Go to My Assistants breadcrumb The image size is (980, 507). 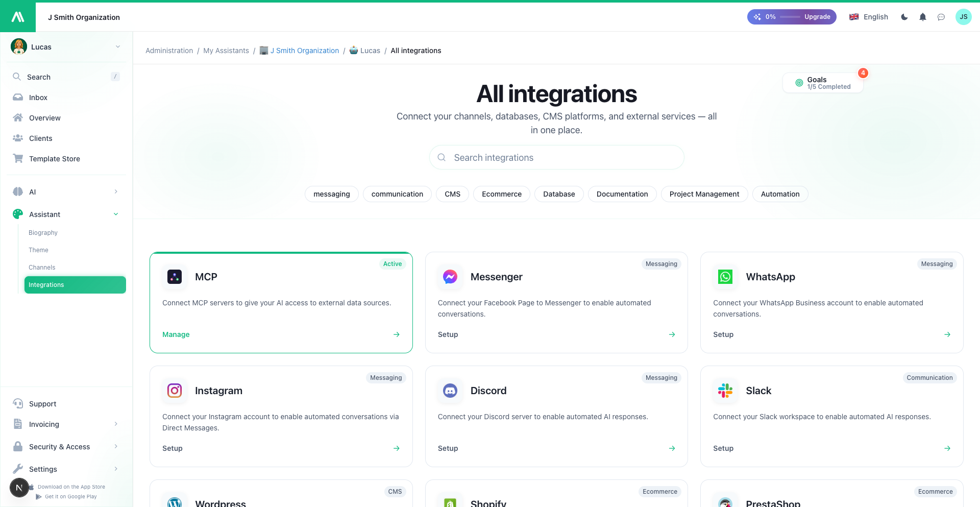click(x=226, y=51)
